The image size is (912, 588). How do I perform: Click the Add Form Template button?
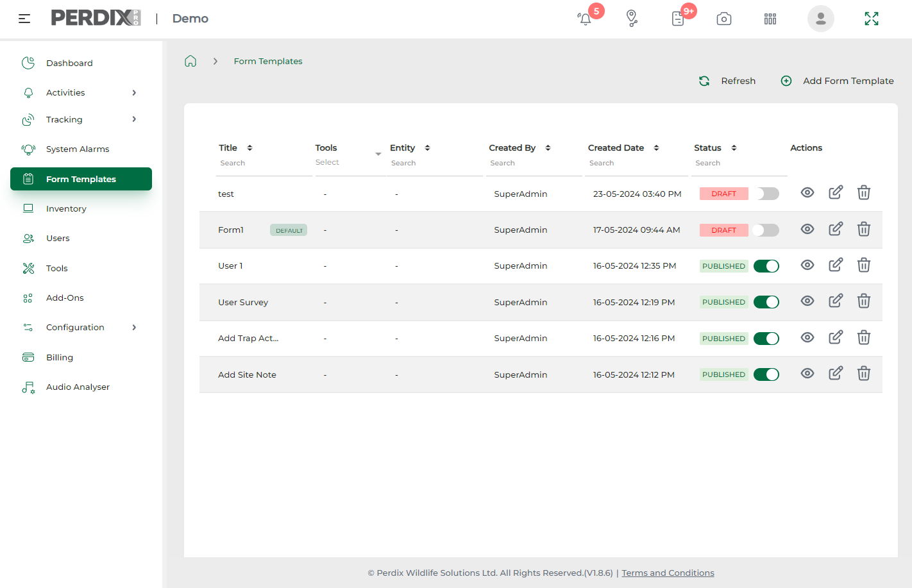coord(837,81)
